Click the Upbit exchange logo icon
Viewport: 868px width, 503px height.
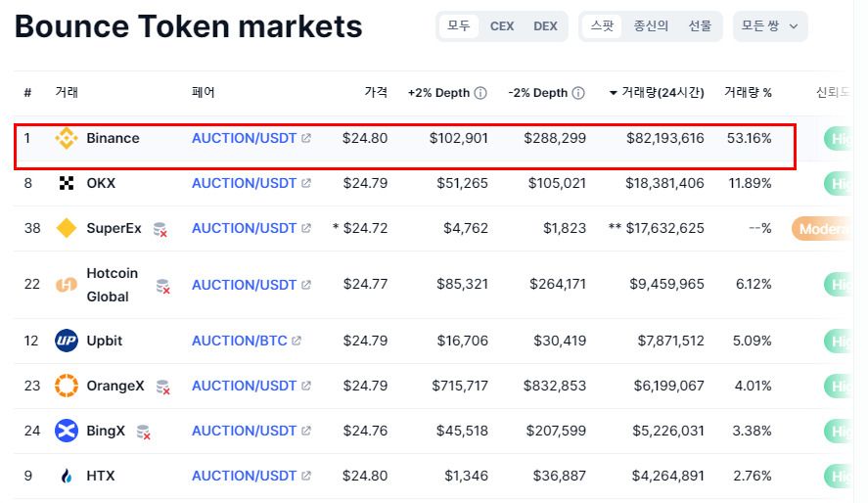point(67,341)
